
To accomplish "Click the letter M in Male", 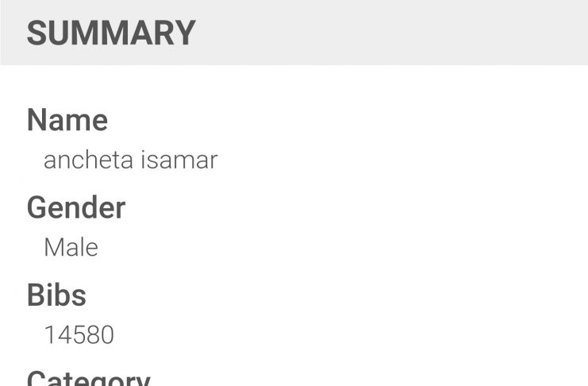I will (53, 247).
